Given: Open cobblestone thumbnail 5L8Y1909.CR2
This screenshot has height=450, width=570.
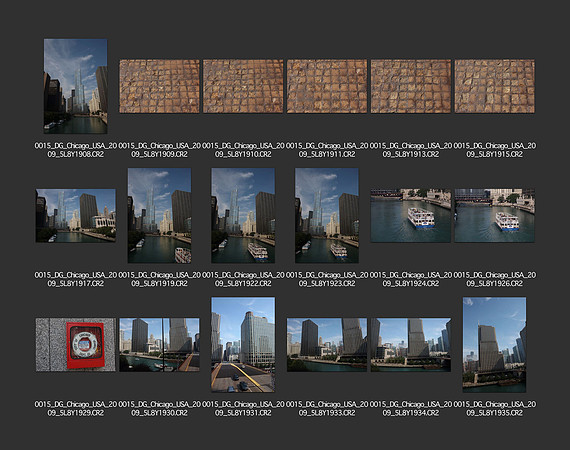Looking at the screenshot, I should click(160, 87).
